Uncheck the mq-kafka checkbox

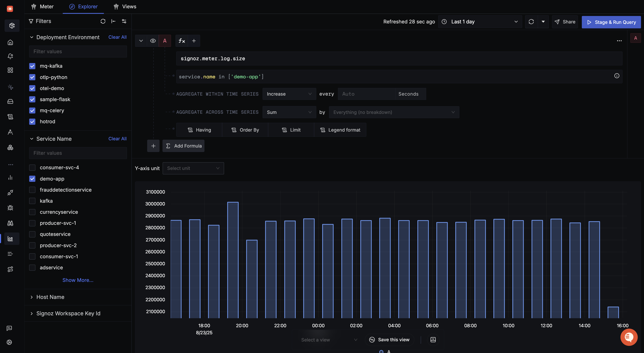point(32,66)
